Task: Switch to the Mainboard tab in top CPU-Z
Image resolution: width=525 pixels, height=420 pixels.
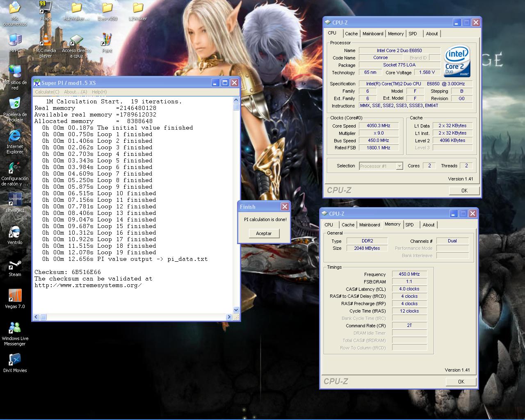Action: 372,34
